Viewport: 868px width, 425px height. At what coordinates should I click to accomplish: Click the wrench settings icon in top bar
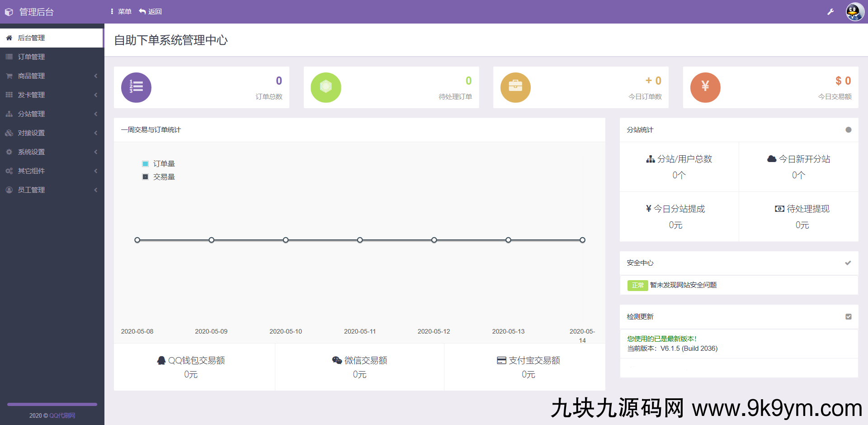(x=831, y=12)
